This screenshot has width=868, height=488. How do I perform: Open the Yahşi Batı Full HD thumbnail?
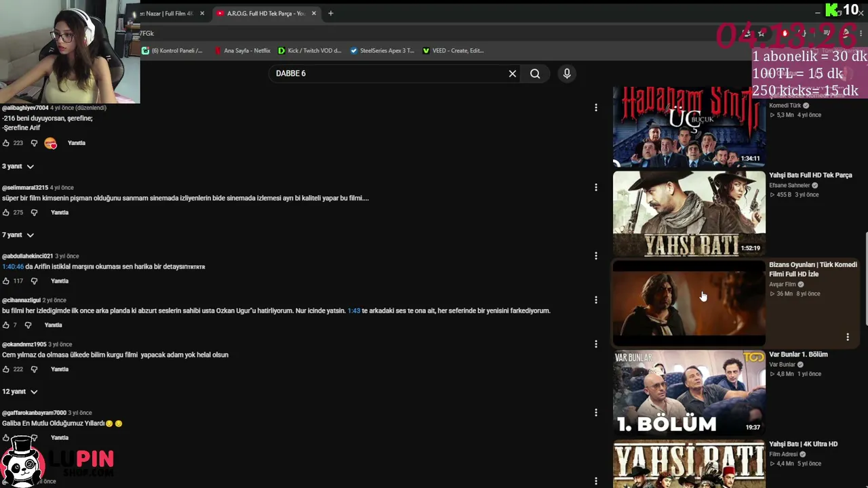689,213
